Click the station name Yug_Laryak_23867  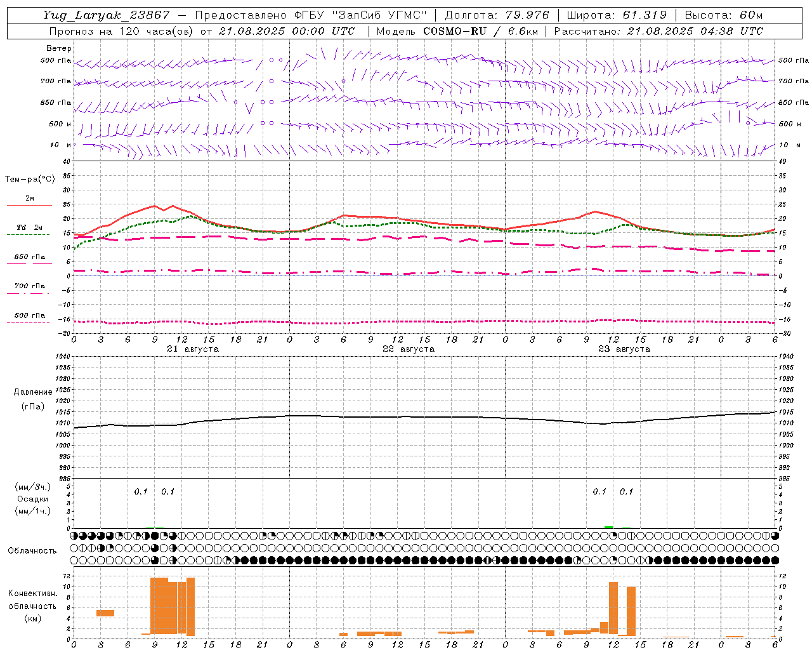[106, 15]
